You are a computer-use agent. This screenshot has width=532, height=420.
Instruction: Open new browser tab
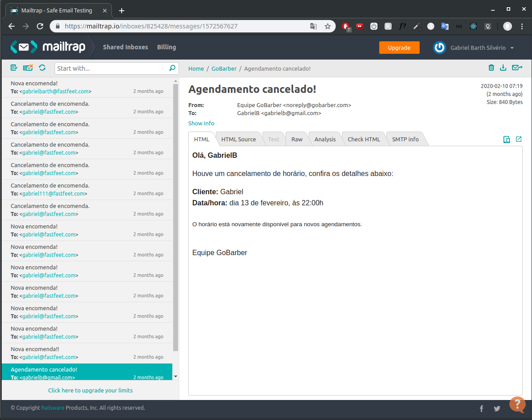(122, 11)
